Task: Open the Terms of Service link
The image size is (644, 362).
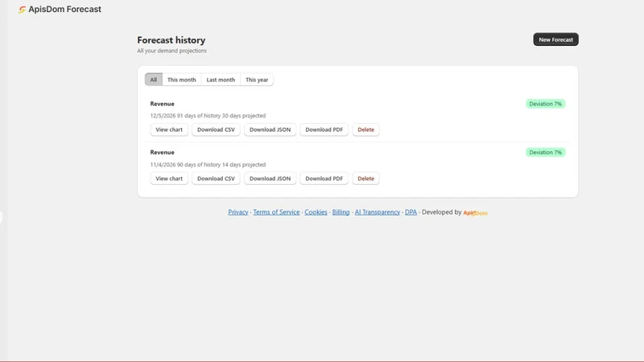Action: pos(276,212)
